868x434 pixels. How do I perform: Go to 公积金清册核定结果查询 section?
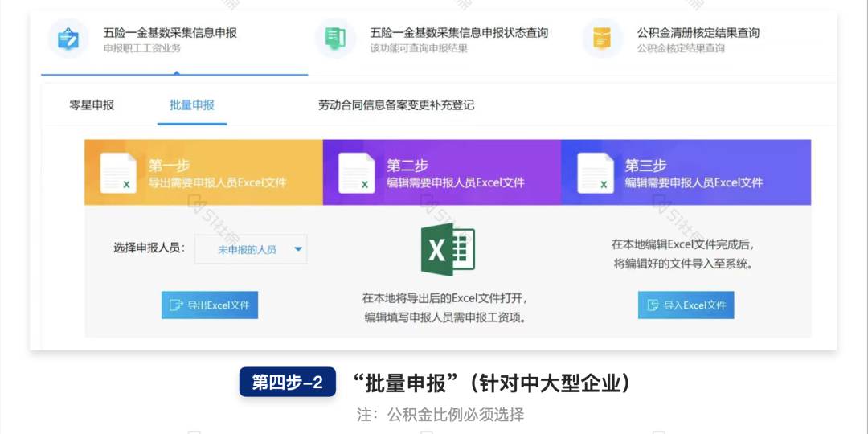tap(698, 33)
